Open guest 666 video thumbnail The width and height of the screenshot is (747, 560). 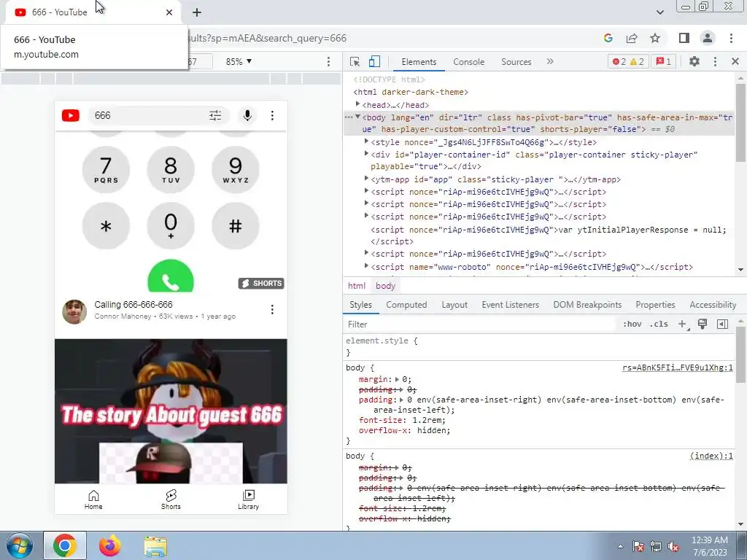tap(171, 411)
